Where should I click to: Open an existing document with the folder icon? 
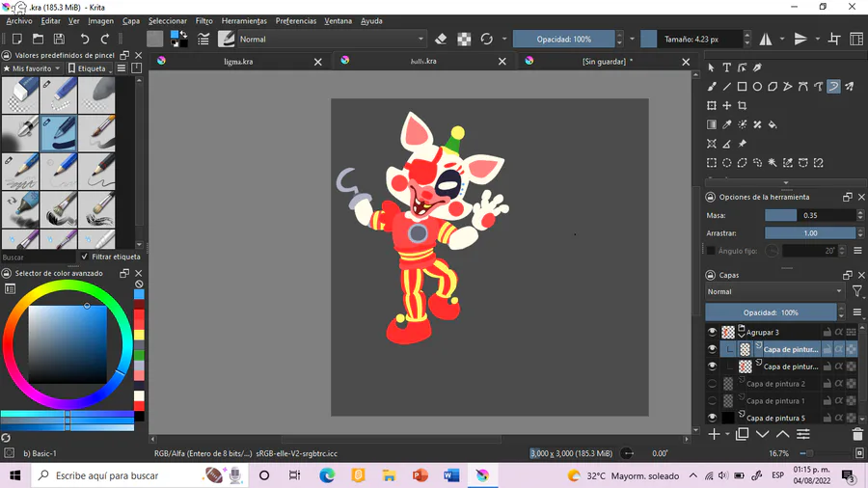tap(39, 39)
